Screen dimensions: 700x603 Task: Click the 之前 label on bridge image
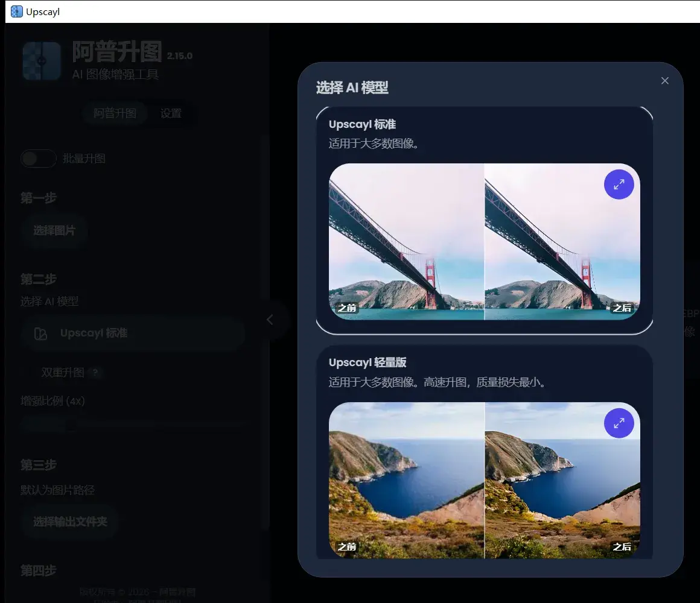click(348, 308)
